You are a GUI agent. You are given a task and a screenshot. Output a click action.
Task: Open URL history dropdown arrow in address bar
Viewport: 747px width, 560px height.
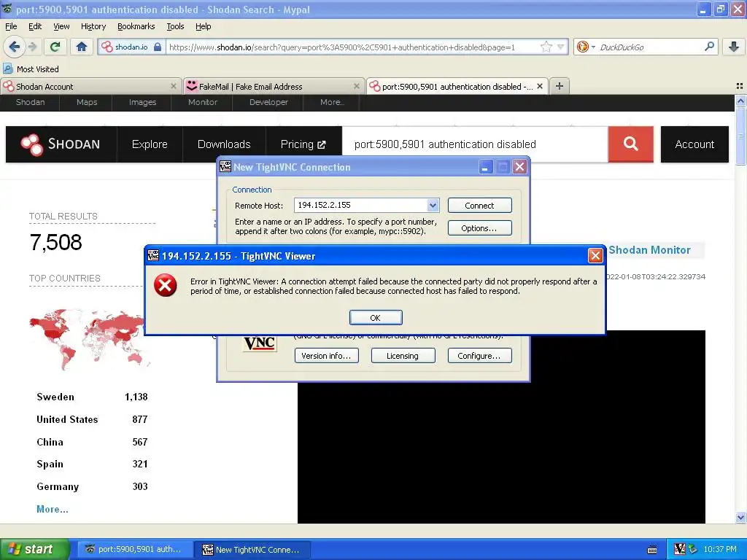click(561, 47)
